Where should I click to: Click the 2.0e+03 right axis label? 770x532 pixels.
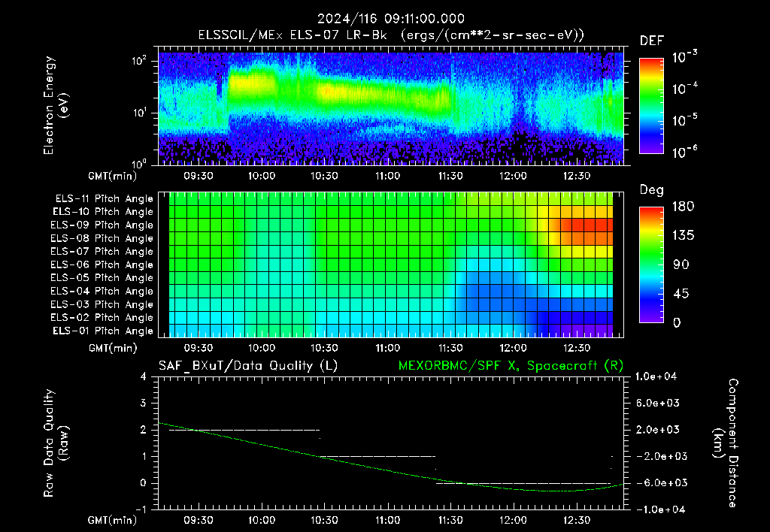pyautogui.click(x=658, y=429)
